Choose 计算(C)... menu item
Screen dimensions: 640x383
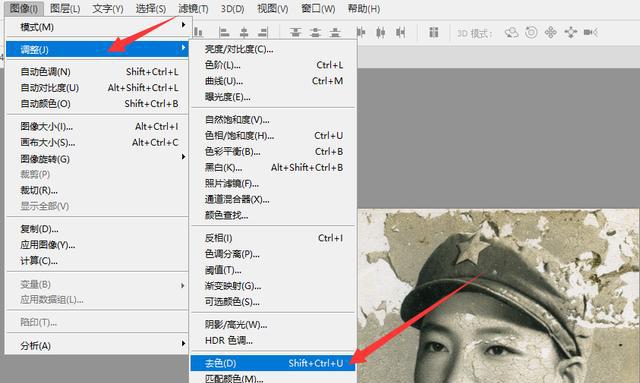(97, 261)
